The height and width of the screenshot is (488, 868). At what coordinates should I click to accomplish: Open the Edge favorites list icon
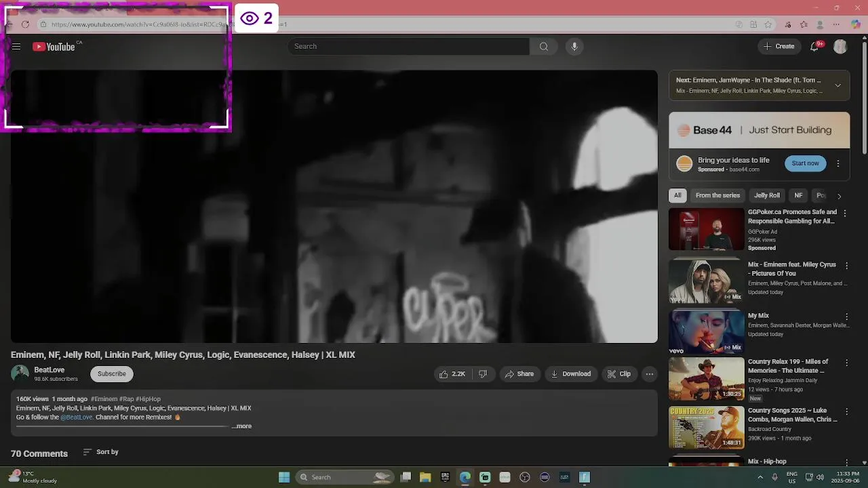coord(804,24)
